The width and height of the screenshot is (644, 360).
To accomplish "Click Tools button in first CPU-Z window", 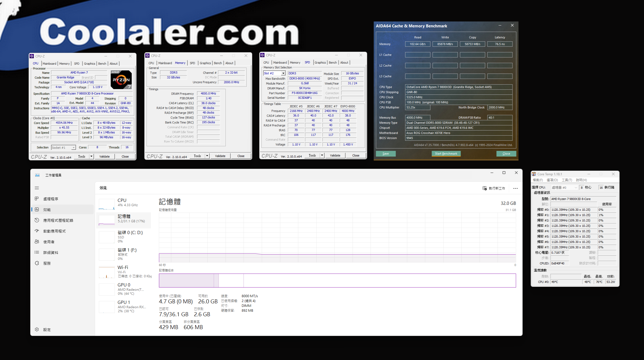I will (82, 156).
